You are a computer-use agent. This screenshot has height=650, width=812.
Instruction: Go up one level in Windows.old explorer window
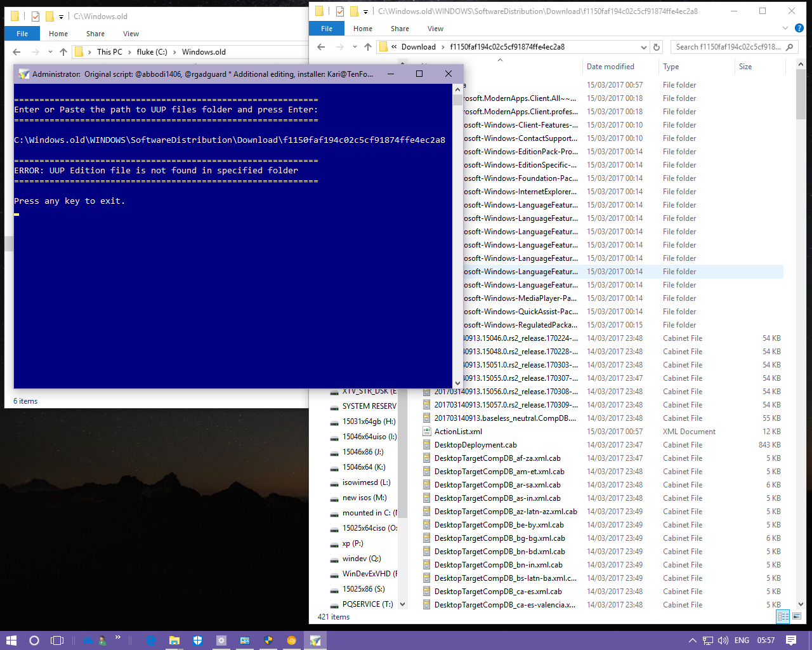[x=63, y=52]
